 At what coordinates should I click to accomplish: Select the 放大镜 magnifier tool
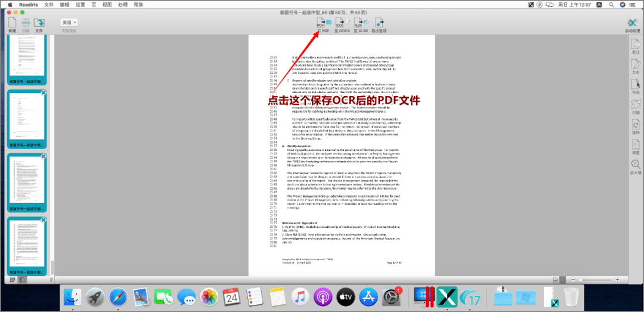point(636,165)
